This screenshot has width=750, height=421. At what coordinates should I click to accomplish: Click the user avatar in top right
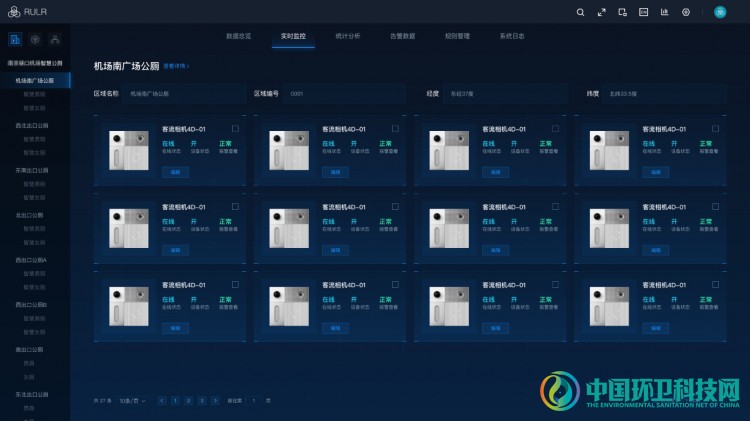(720, 12)
